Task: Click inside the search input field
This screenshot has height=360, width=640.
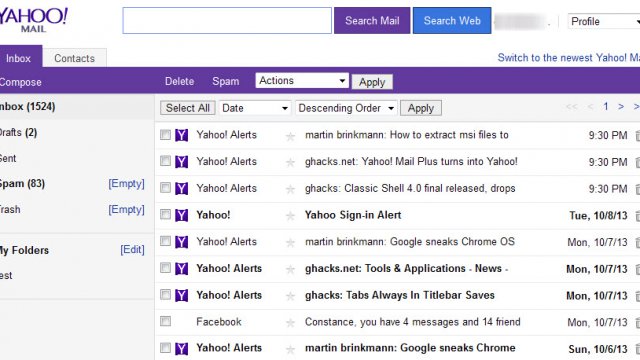Action: pyautogui.click(x=227, y=20)
